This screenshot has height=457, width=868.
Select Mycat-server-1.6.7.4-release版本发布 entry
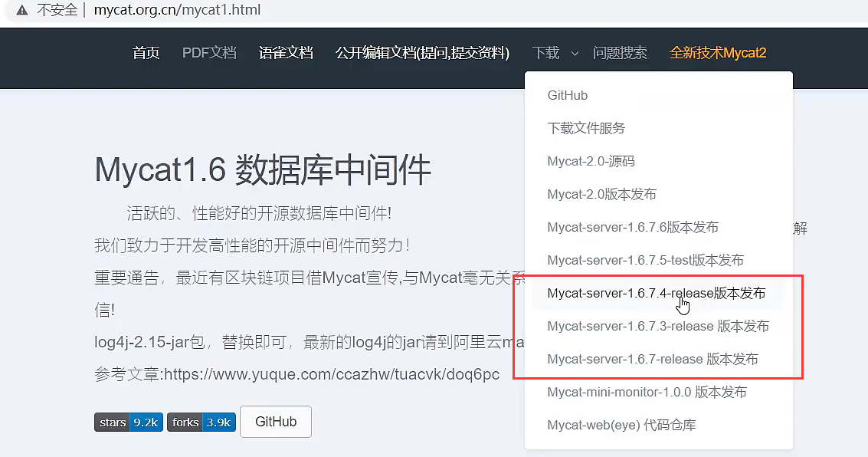(x=659, y=293)
